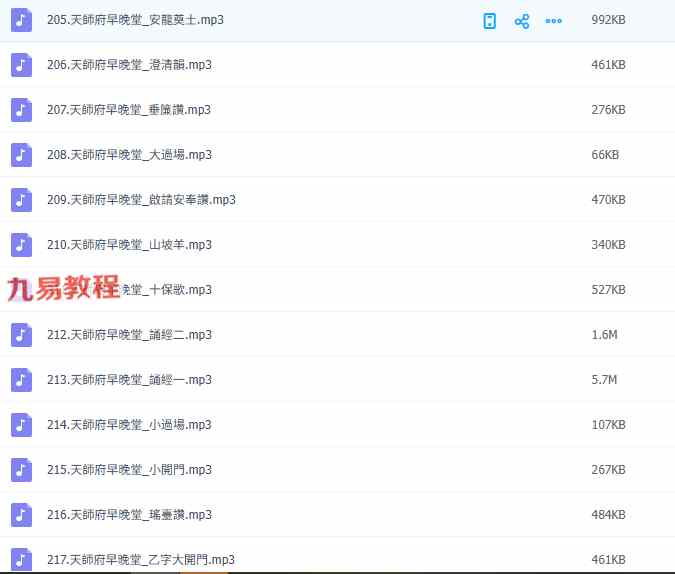This screenshot has width=675, height=574.
Task: Click the 5.7M size of file 213
Action: tap(604, 380)
